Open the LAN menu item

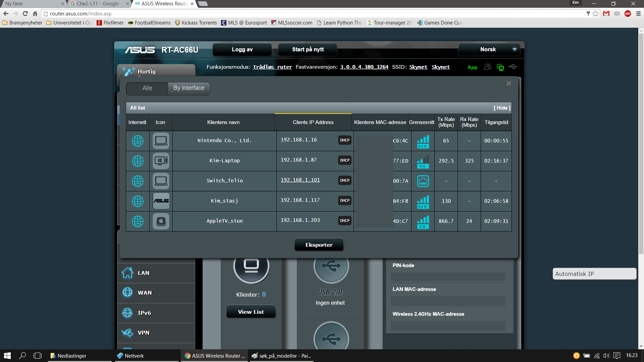pyautogui.click(x=156, y=273)
